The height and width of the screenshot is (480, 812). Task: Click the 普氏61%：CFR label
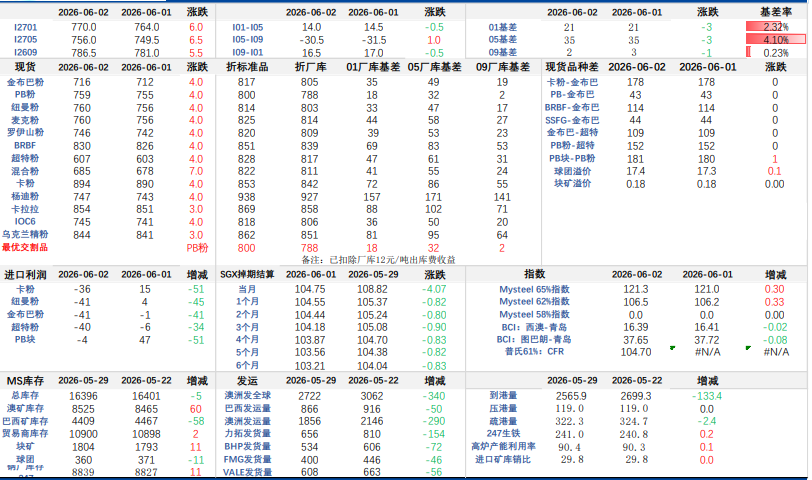[x=534, y=352]
